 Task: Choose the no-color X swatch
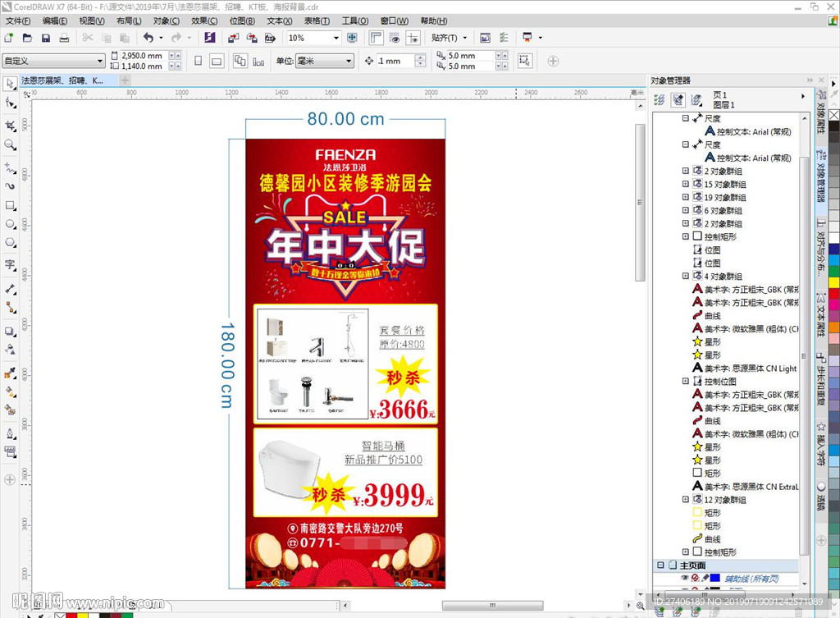click(834, 115)
